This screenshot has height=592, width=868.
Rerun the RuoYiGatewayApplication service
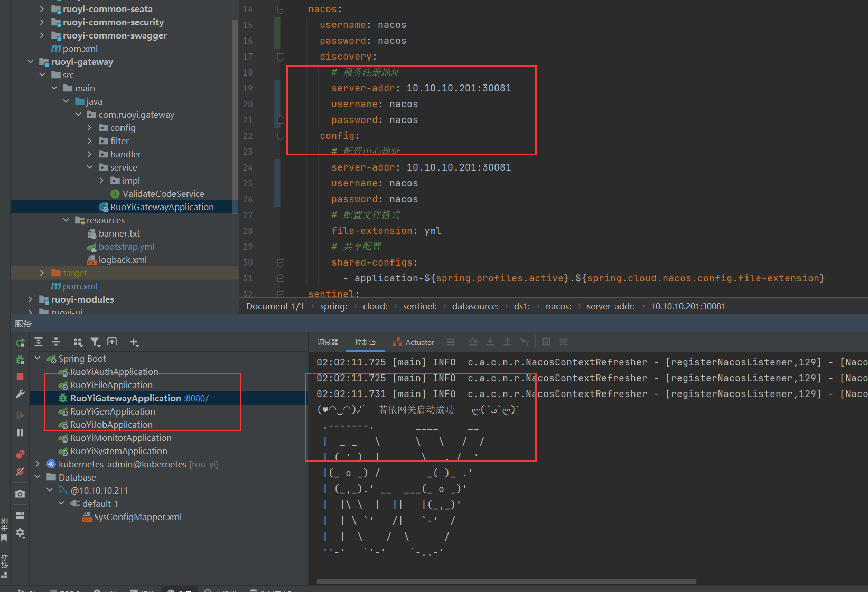(x=20, y=343)
